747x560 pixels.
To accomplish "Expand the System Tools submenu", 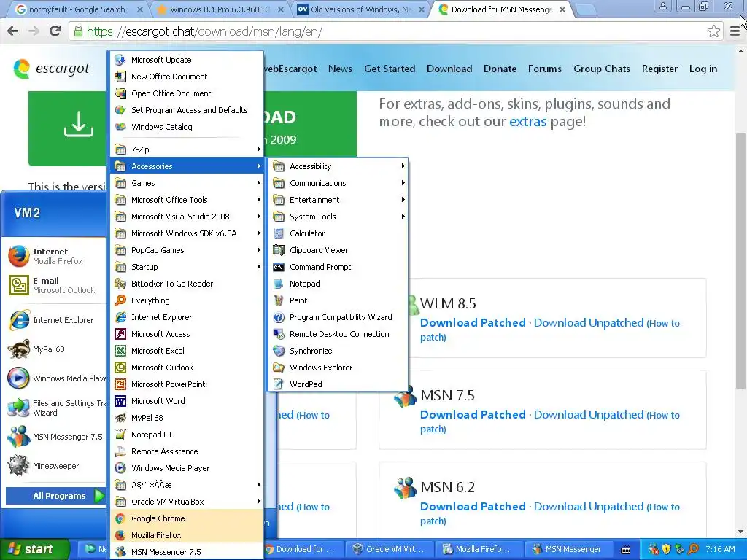I will click(x=338, y=216).
